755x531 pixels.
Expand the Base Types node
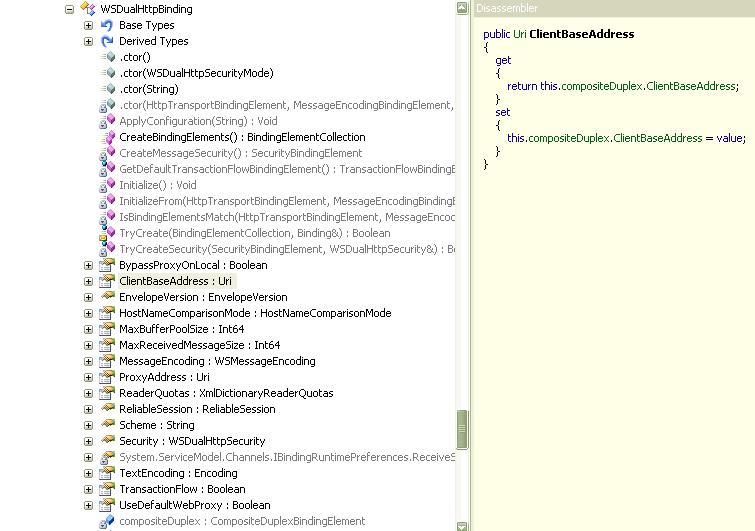coord(88,25)
